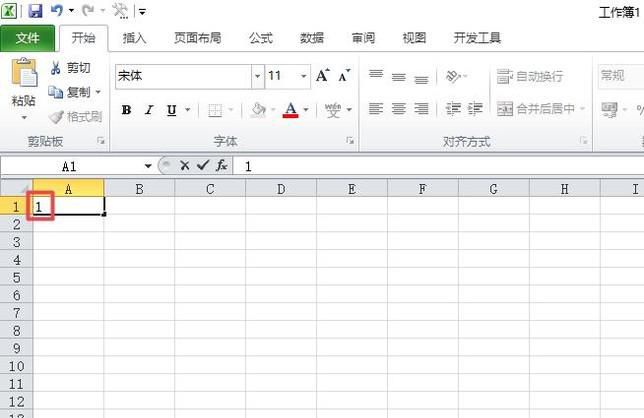Toggle bold formatting

pyautogui.click(x=126, y=110)
